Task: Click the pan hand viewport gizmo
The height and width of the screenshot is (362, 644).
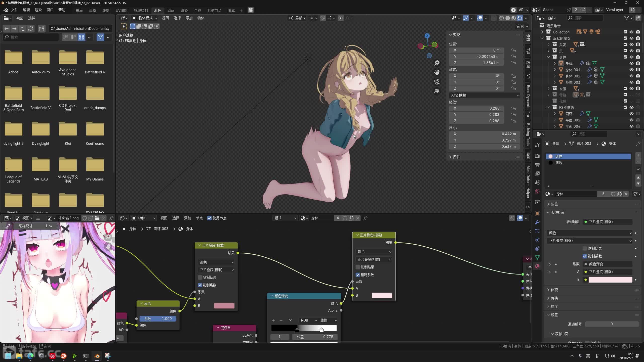Action: click(437, 72)
